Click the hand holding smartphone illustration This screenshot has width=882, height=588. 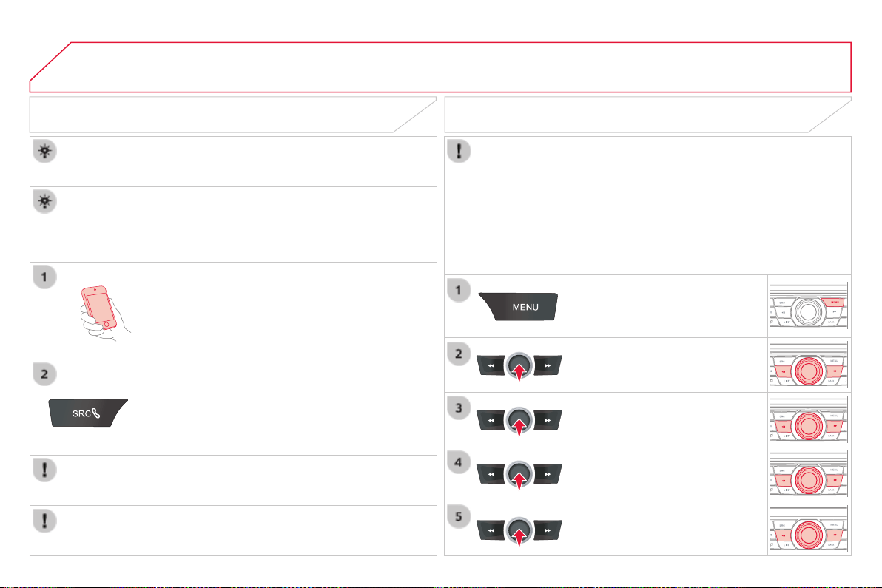coord(104,313)
